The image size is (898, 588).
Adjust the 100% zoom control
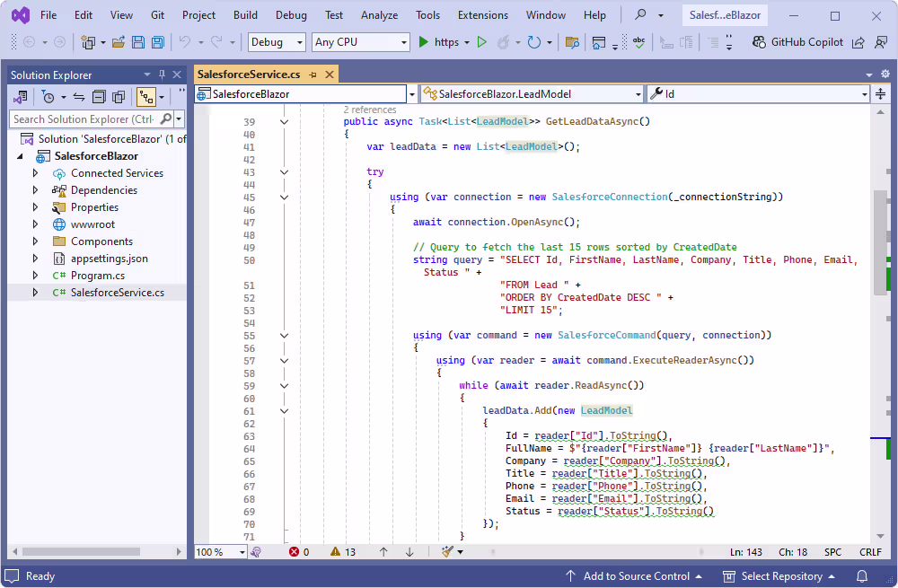pos(218,551)
